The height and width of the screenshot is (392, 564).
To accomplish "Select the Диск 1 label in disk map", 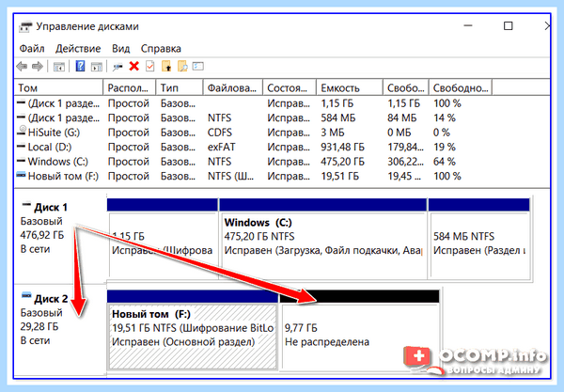I will (x=51, y=208).
